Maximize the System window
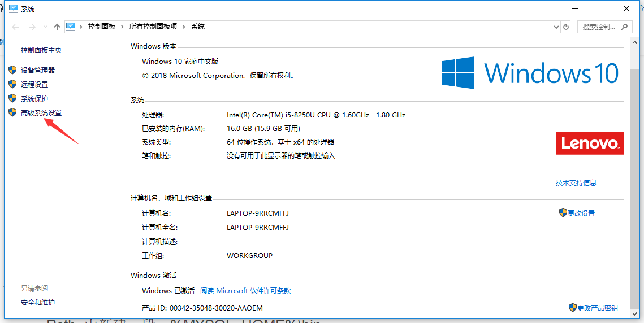The image size is (644, 323). [x=600, y=8]
